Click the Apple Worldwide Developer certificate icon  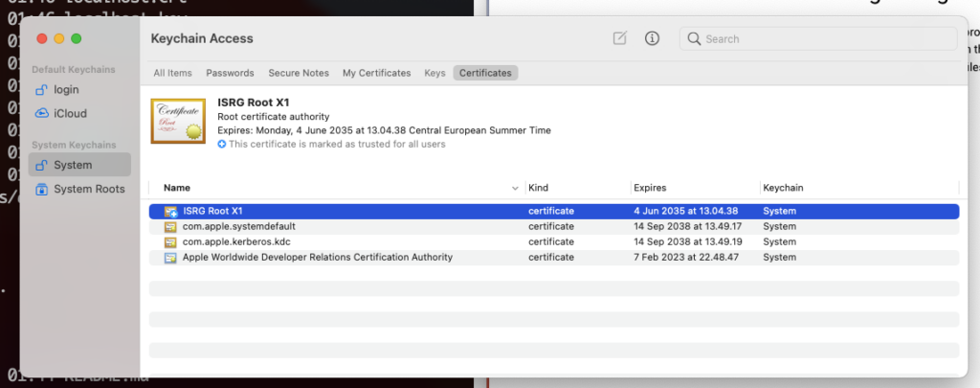point(170,257)
